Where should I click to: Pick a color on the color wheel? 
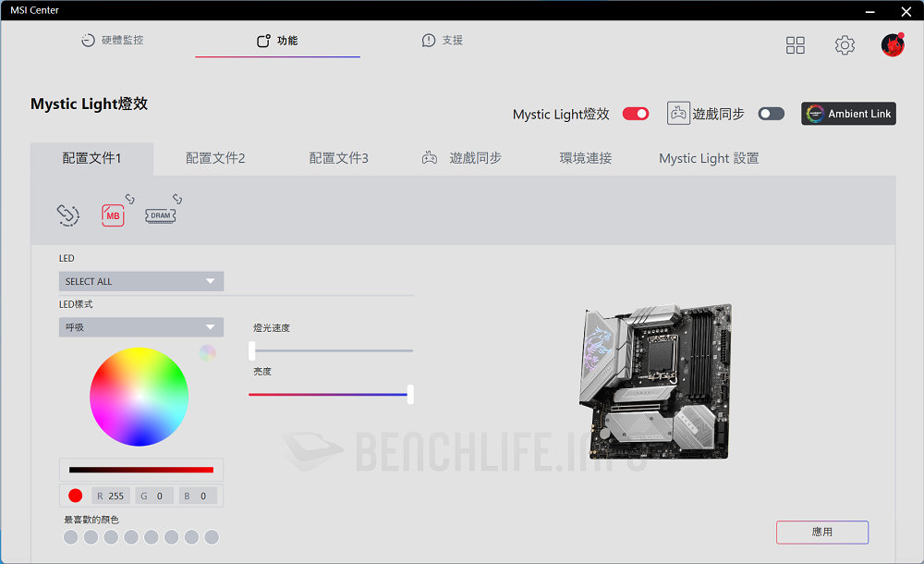pos(140,397)
